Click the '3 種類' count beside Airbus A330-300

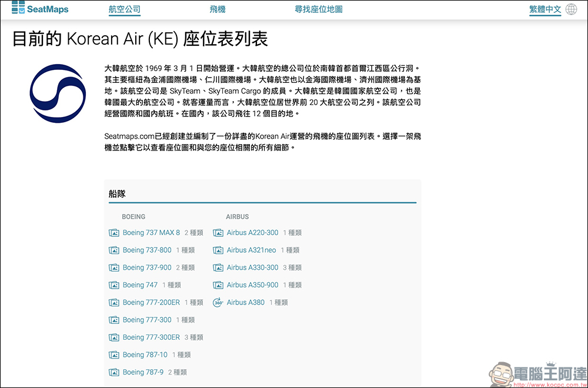pos(292,267)
